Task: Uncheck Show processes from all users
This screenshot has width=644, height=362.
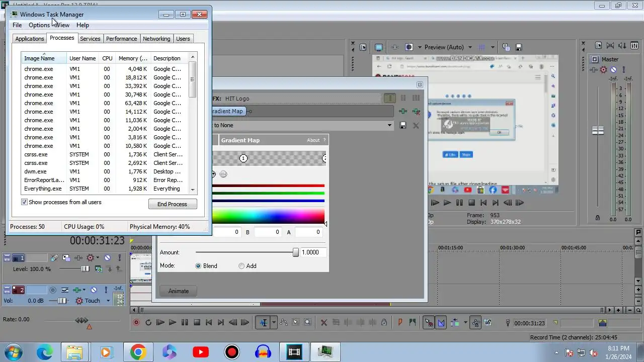Action: point(24,202)
